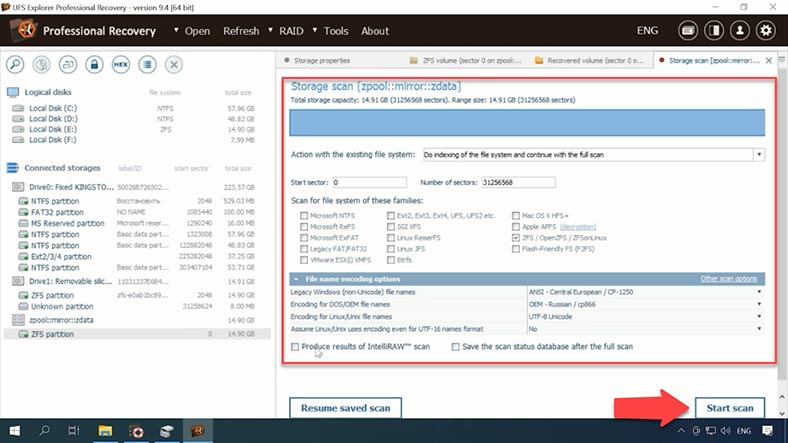Click the Number of sectors input field
This screenshot has height=443, width=788.
518,182
